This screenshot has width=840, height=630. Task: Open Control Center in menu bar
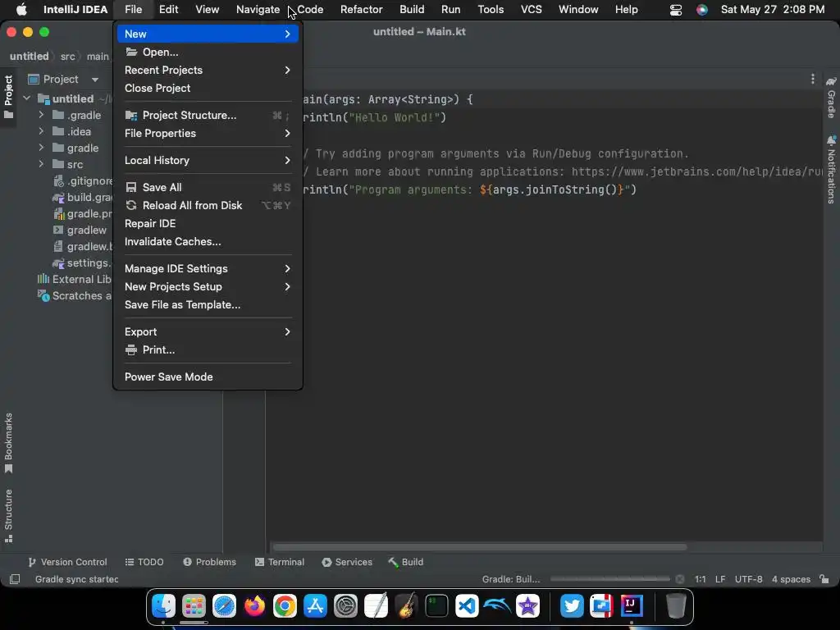(676, 10)
